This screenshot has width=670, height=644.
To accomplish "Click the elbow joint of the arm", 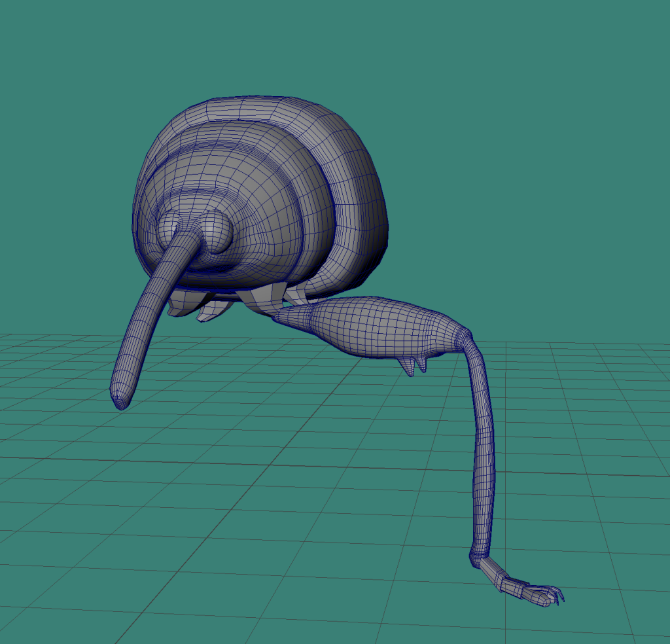I will point(465,340).
